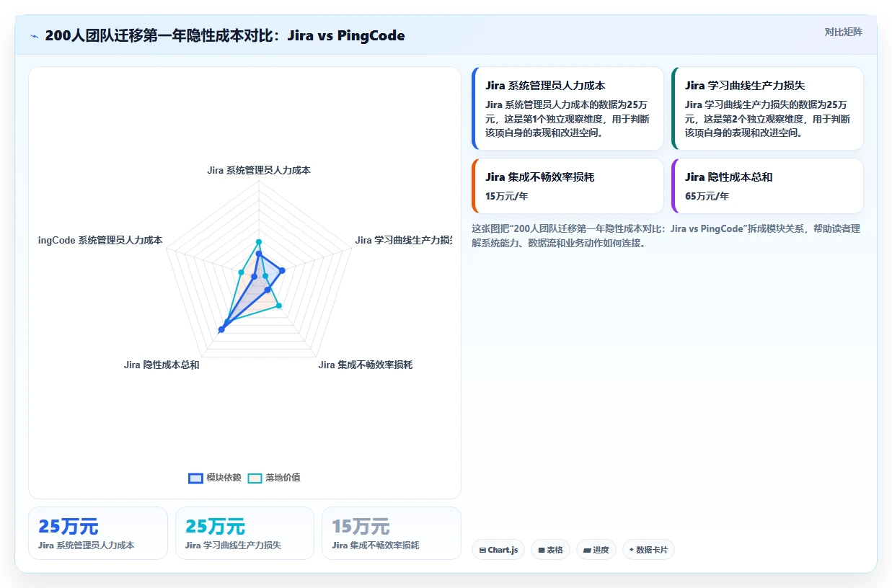The height and width of the screenshot is (588, 892).
Task: Select the header title about 200人团队迁移
Action: tap(225, 35)
